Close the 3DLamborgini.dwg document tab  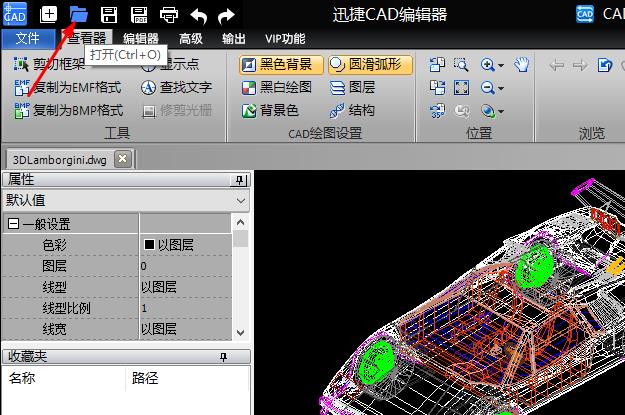tap(122, 158)
